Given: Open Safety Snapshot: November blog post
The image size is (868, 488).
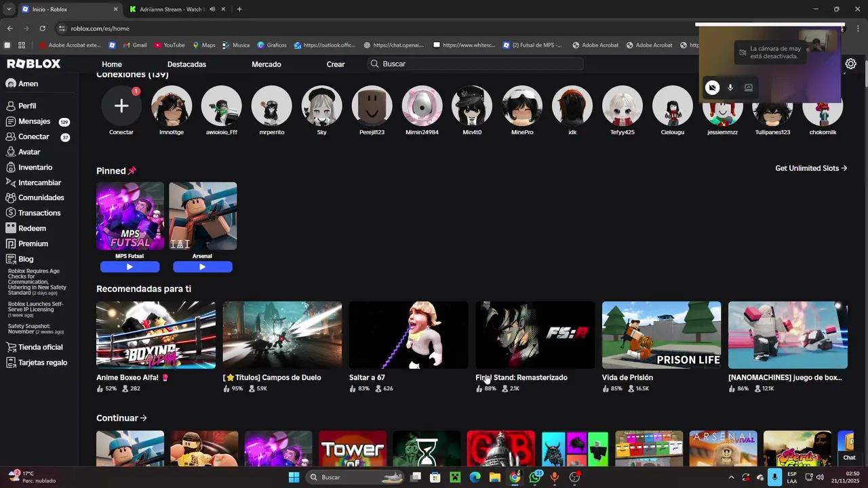Looking at the screenshot, I should coord(36,329).
